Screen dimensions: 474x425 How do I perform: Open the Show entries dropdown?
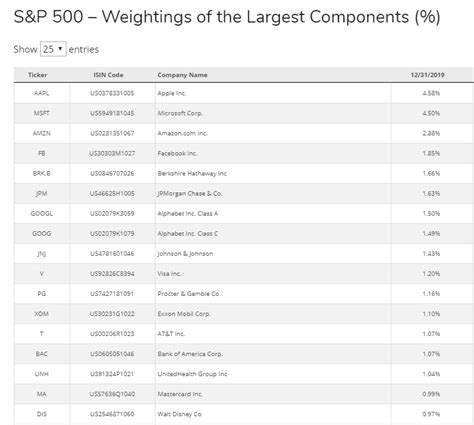click(53, 49)
